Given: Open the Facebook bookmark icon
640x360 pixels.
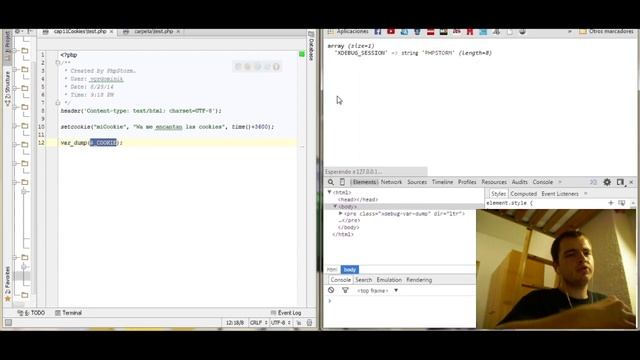Looking at the screenshot, I should [378, 31].
